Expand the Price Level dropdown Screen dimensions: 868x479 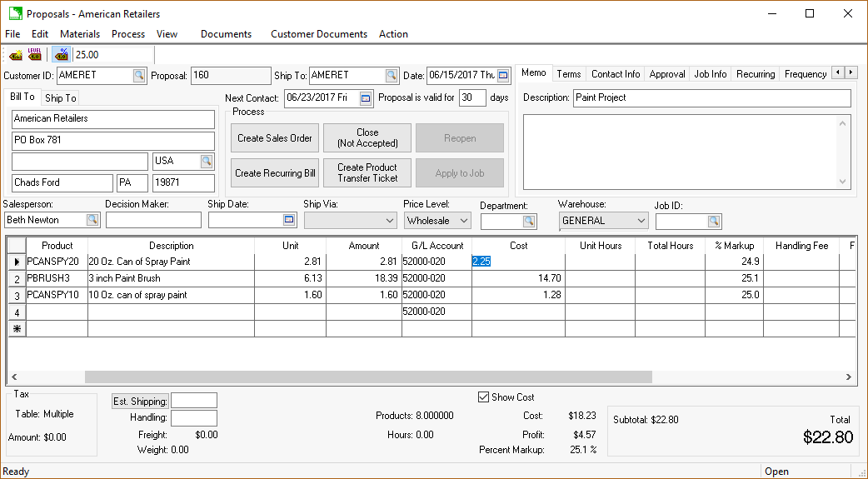(x=463, y=221)
